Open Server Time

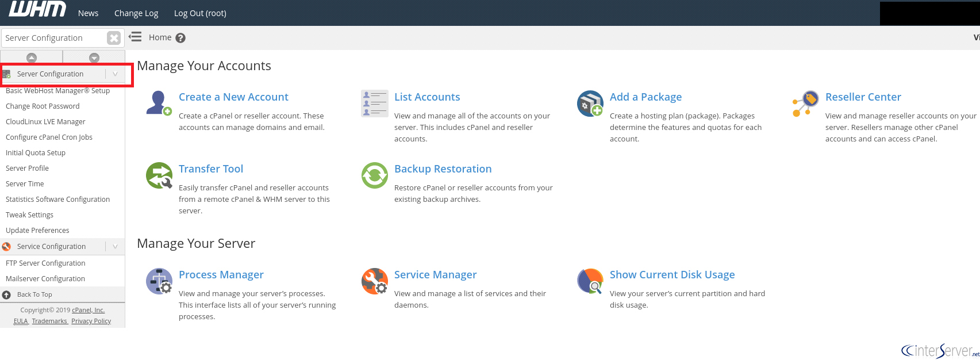(25, 184)
